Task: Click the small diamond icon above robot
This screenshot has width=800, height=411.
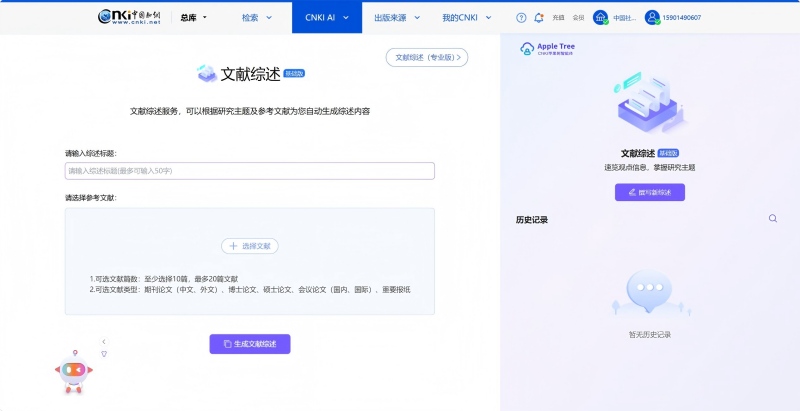Action: point(103,354)
